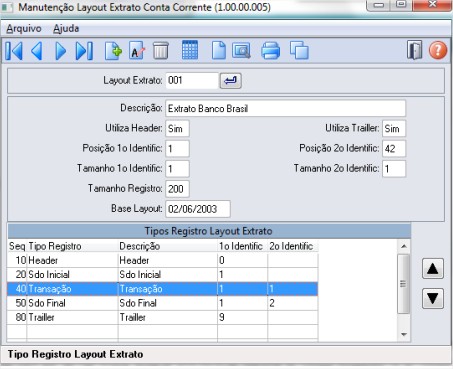This screenshot has height=369, width=453.
Task: Go to the next record
Action: tap(60, 51)
